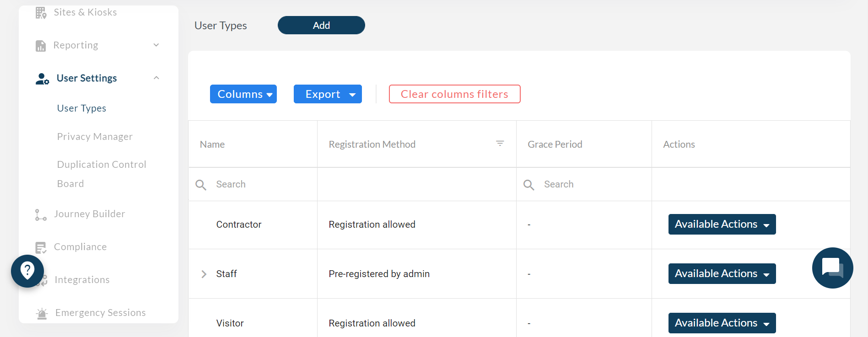Open the Export dropdown

(x=328, y=94)
